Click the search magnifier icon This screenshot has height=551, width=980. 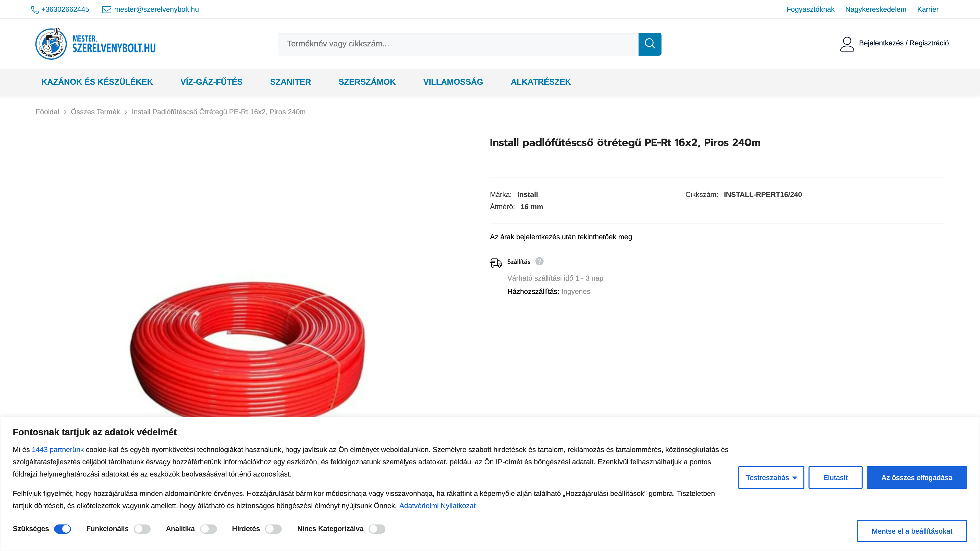(x=650, y=44)
